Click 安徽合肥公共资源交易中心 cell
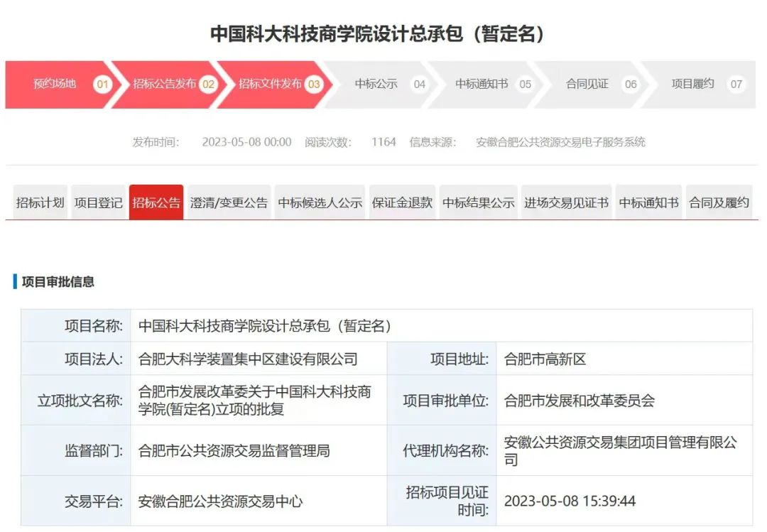Image resolution: width=767 pixels, height=532 pixels. (259, 501)
